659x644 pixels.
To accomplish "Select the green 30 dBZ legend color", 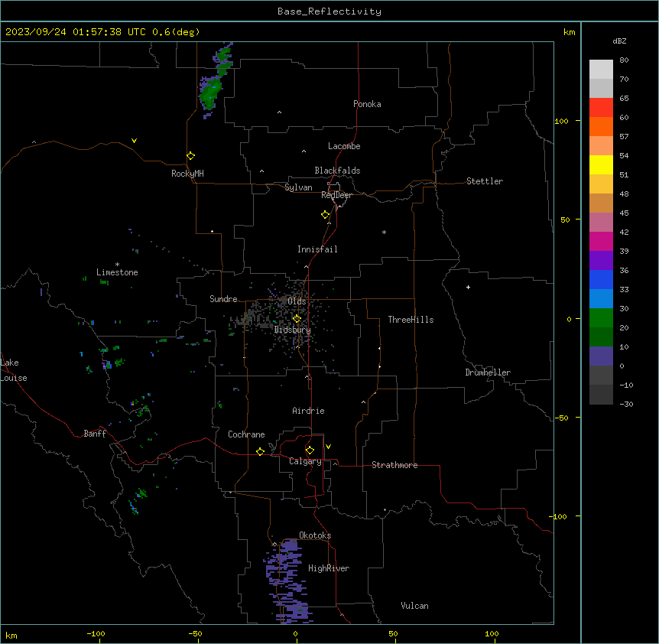I will point(601,318).
